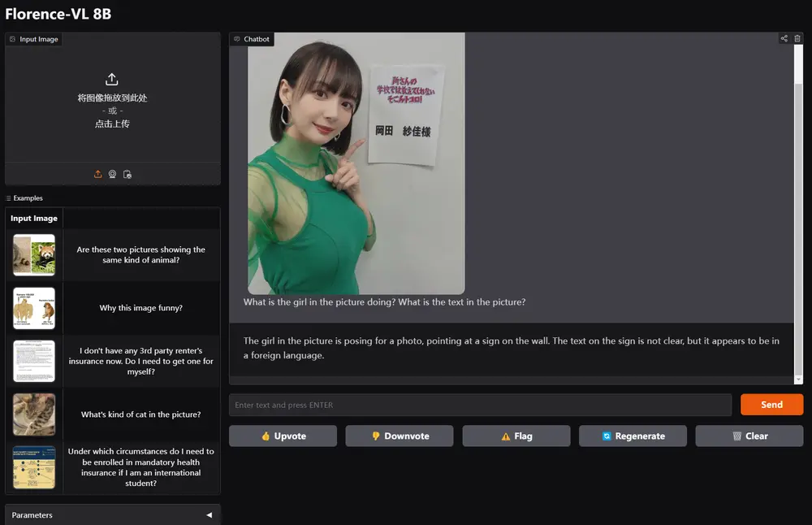This screenshot has width=812, height=525.
Task: Select the document example thumbnail
Action: (34, 361)
